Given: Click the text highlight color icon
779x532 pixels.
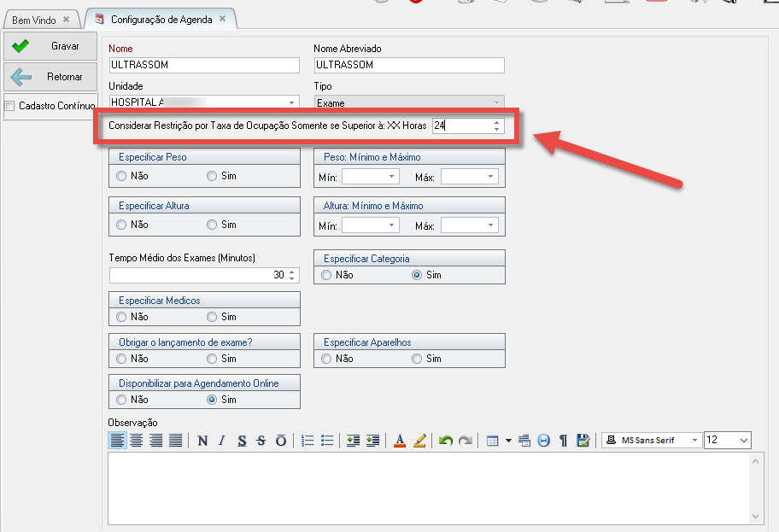Looking at the screenshot, I should [419, 441].
